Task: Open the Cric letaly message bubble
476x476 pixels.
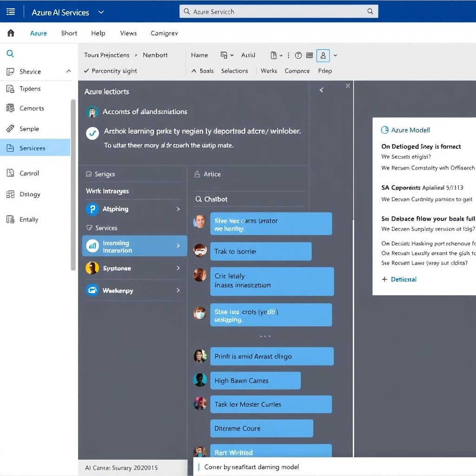Action: (272, 281)
